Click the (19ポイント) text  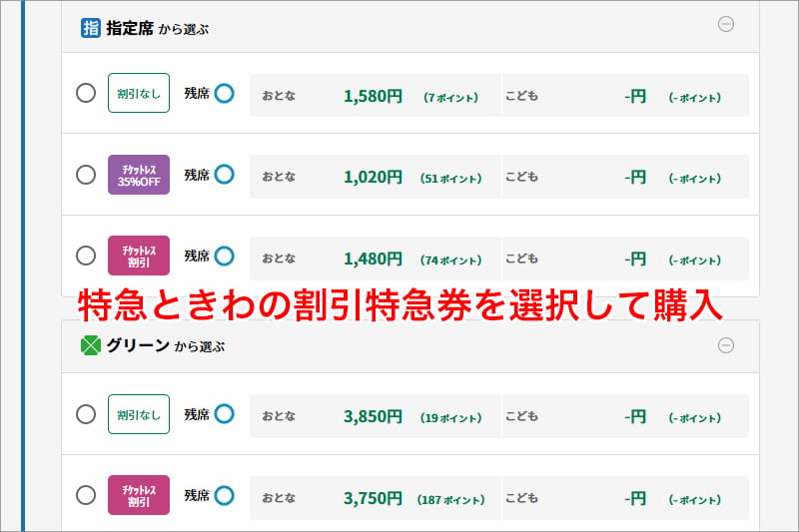[x=451, y=418]
